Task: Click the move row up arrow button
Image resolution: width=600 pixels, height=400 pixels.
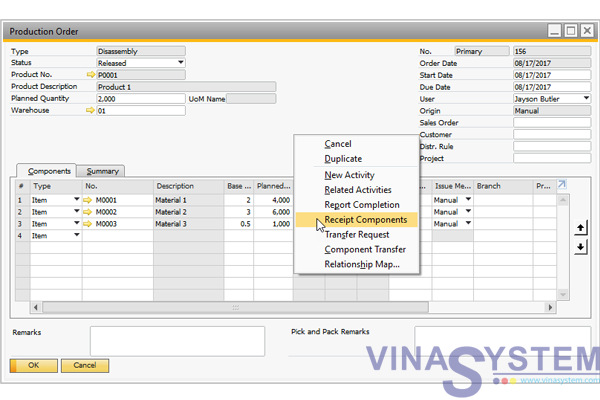Action: tap(581, 228)
